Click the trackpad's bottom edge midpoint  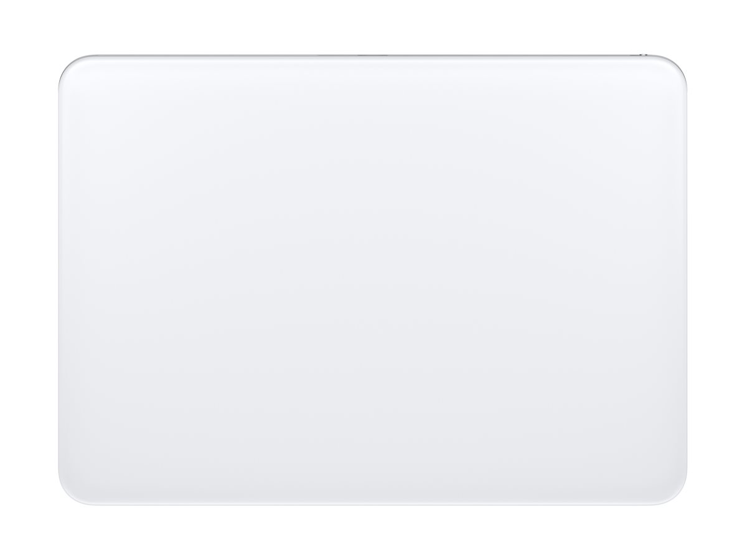374,504
